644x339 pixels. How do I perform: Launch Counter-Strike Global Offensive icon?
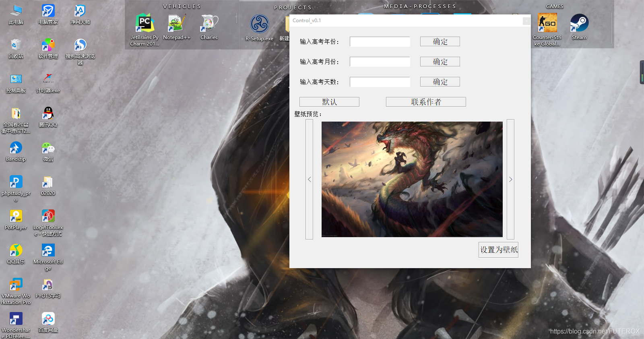click(547, 29)
